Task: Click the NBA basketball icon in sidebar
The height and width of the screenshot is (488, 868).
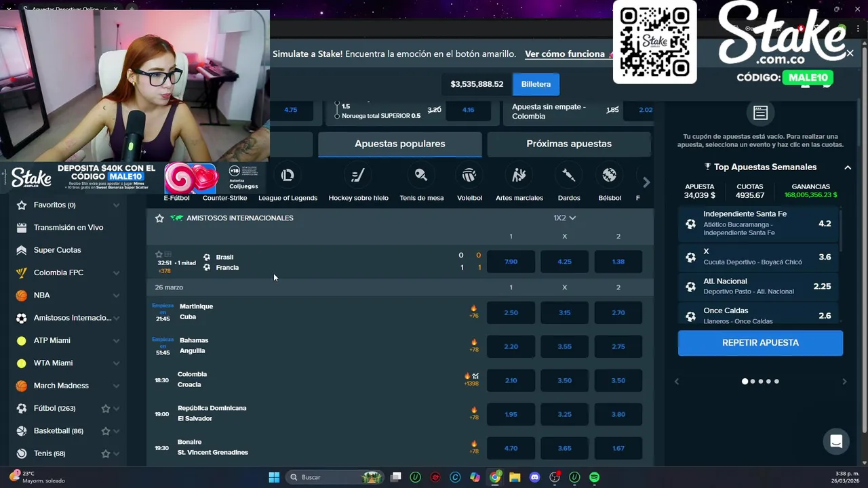Action: [22, 296]
